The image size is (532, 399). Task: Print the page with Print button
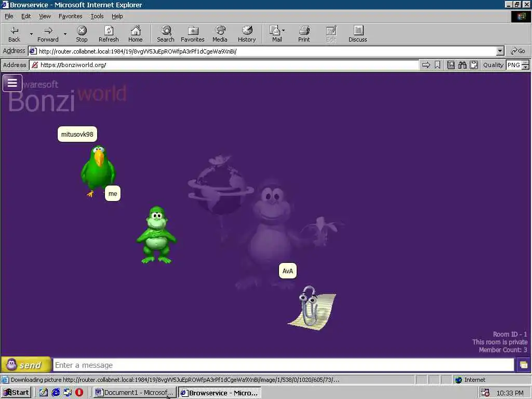click(x=304, y=34)
